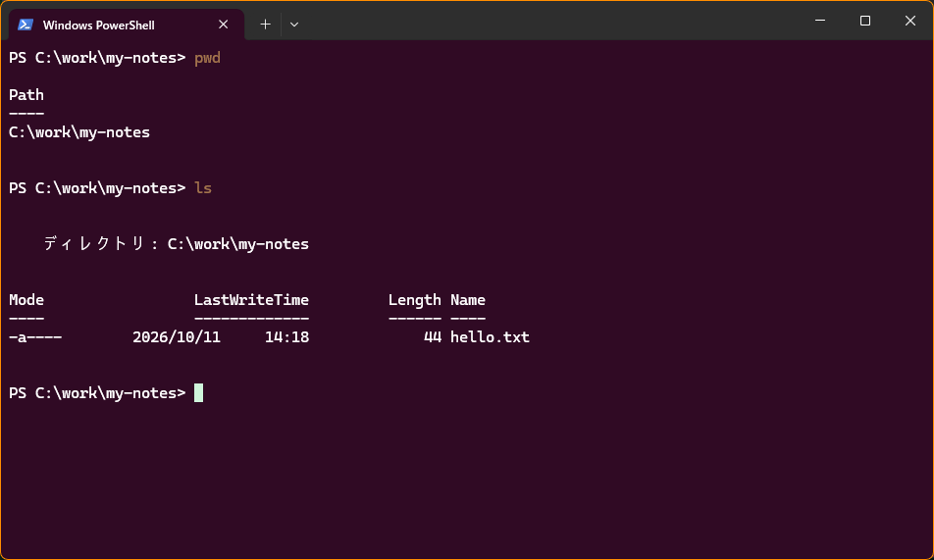
Task: Click the 2026/10/11 date value
Action: point(177,337)
